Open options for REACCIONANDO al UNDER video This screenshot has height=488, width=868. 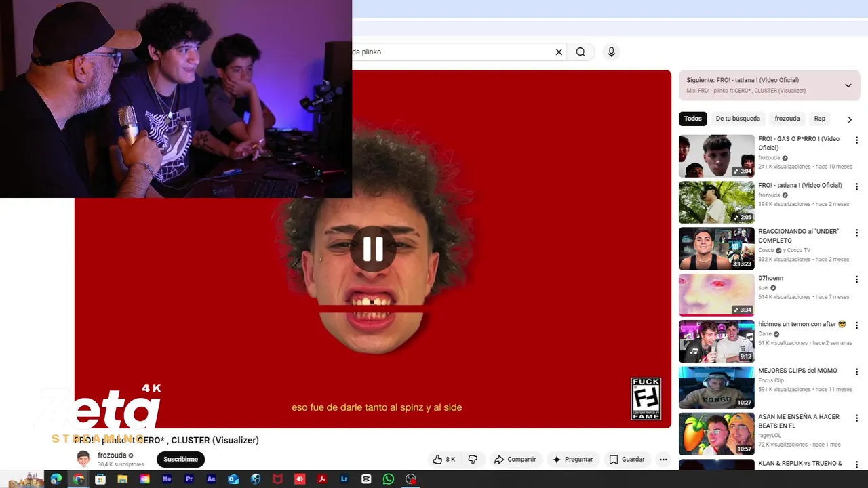click(856, 232)
